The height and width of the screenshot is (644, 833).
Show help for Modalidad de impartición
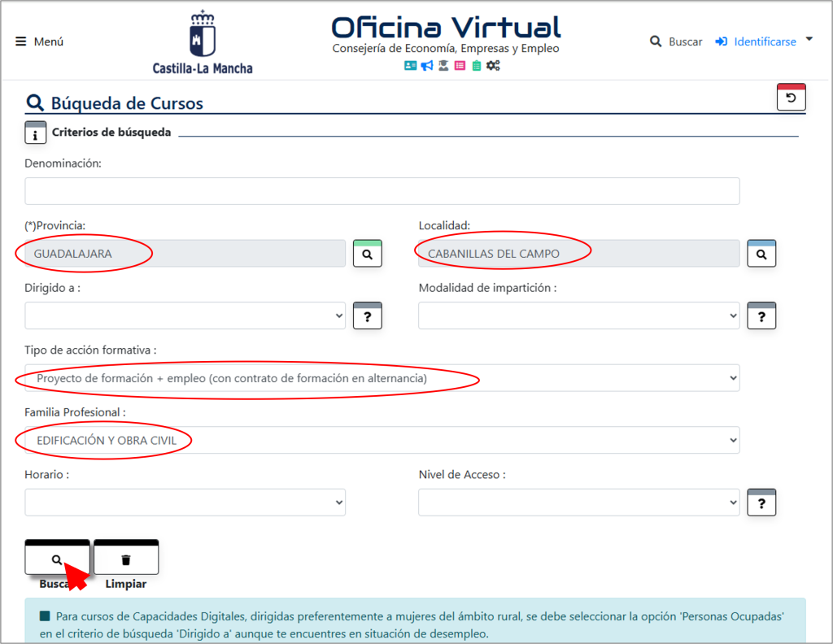(x=761, y=316)
